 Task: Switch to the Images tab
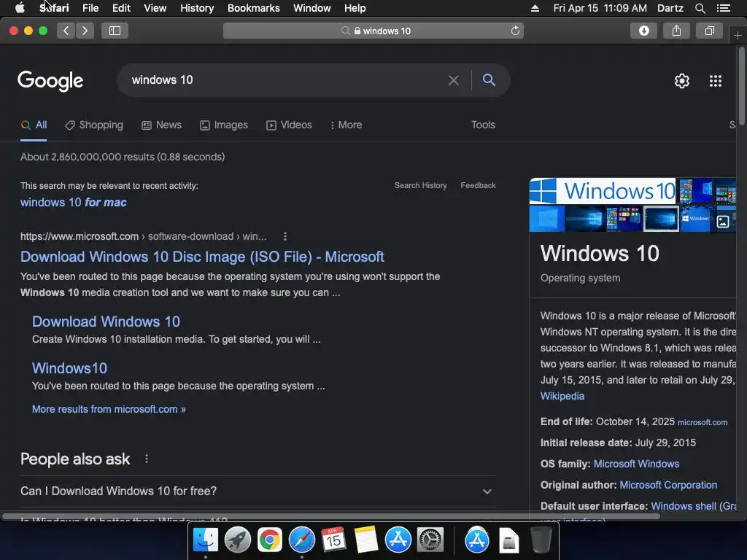224,125
